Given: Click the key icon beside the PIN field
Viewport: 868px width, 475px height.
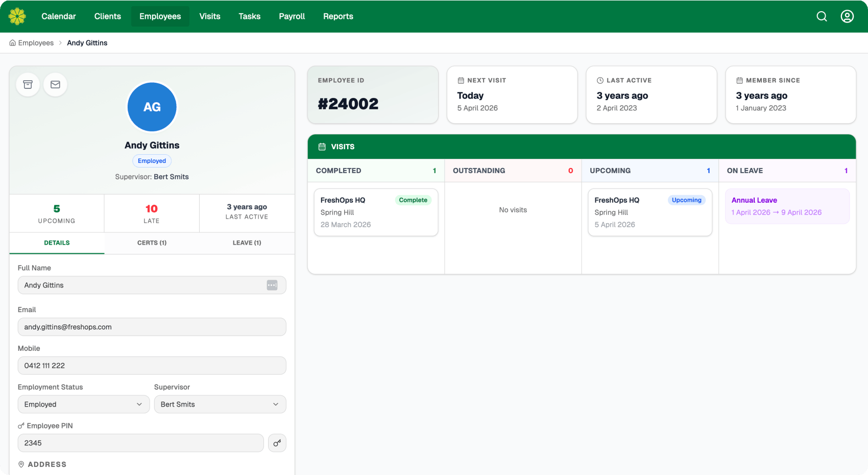Looking at the screenshot, I should click(277, 443).
